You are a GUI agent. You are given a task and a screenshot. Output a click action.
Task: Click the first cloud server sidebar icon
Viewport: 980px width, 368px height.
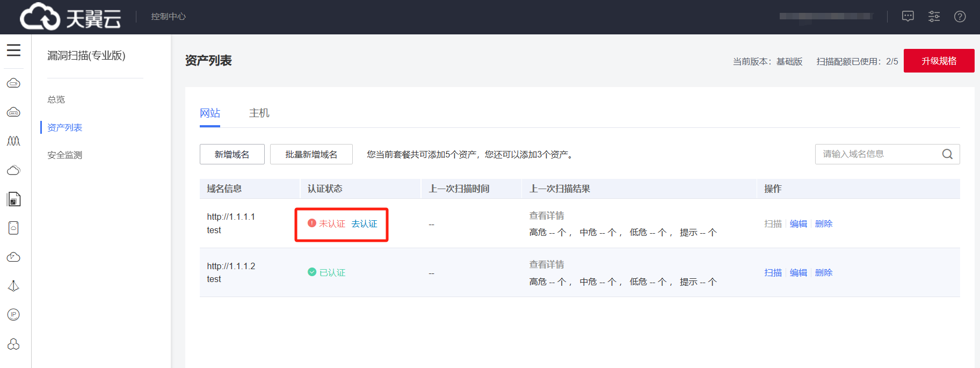click(x=13, y=83)
